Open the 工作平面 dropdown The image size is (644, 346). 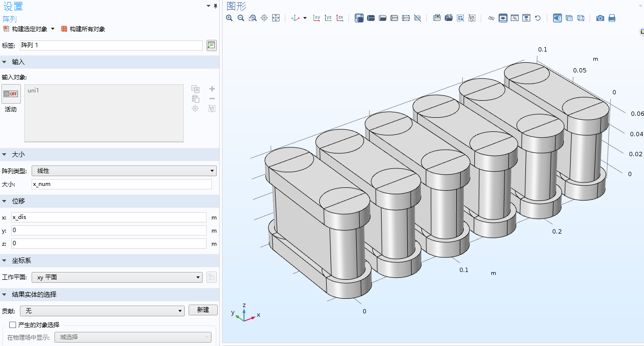click(x=117, y=277)
